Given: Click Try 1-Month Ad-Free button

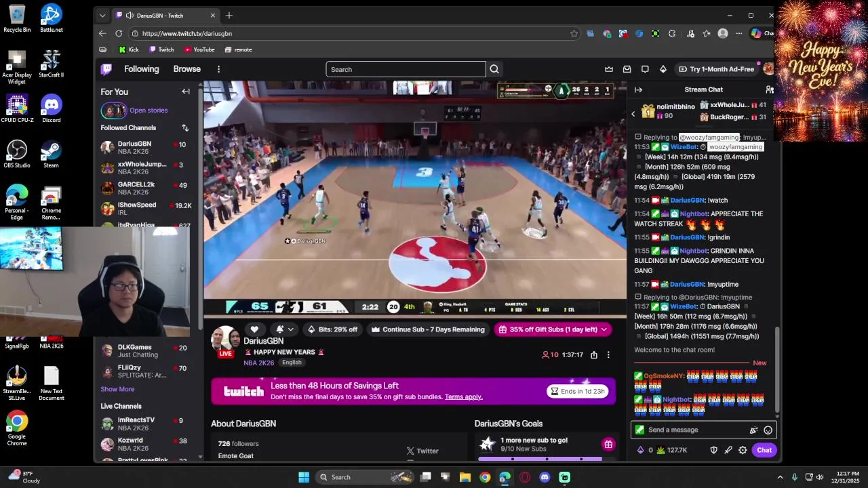Looking at the screenshot, I should (716, 69).
